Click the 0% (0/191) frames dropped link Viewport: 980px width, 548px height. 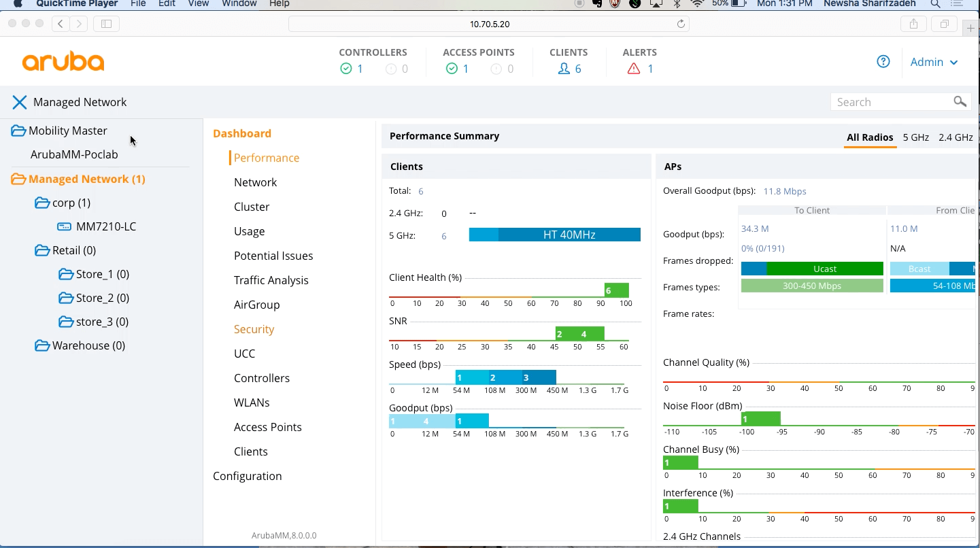pos(762,248)
